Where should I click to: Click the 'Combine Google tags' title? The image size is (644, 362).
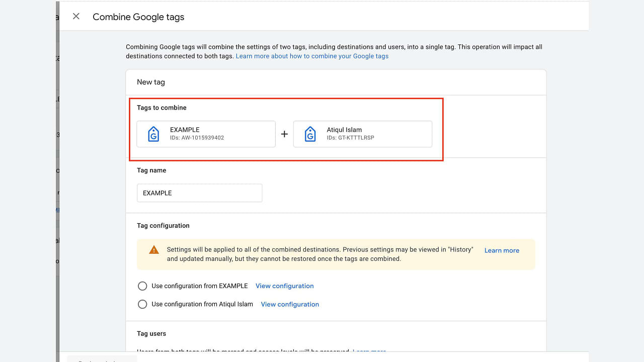tap(138, 17)
